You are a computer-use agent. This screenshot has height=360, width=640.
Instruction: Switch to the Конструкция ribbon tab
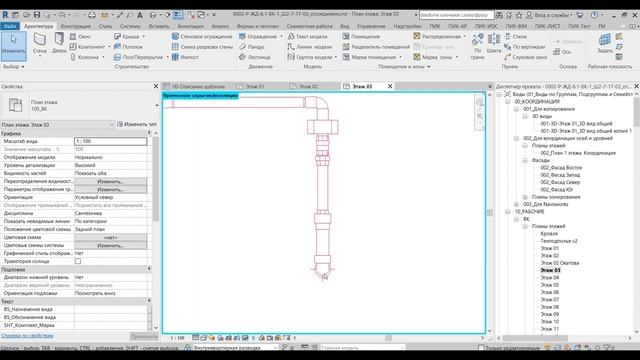coord(76,26)
